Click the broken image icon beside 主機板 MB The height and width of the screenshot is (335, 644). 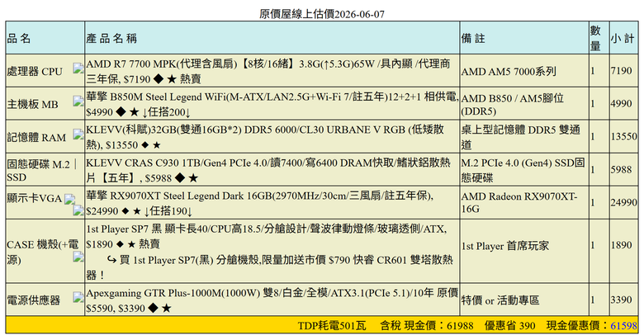point(78,101)
